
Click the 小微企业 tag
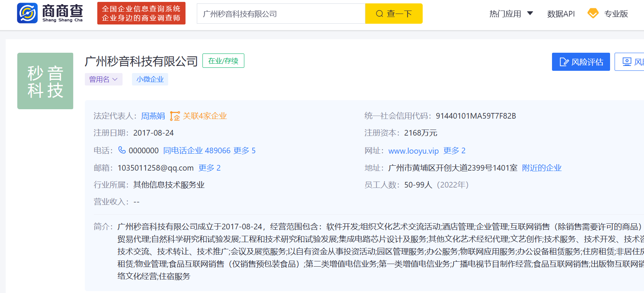coord(150,79)
